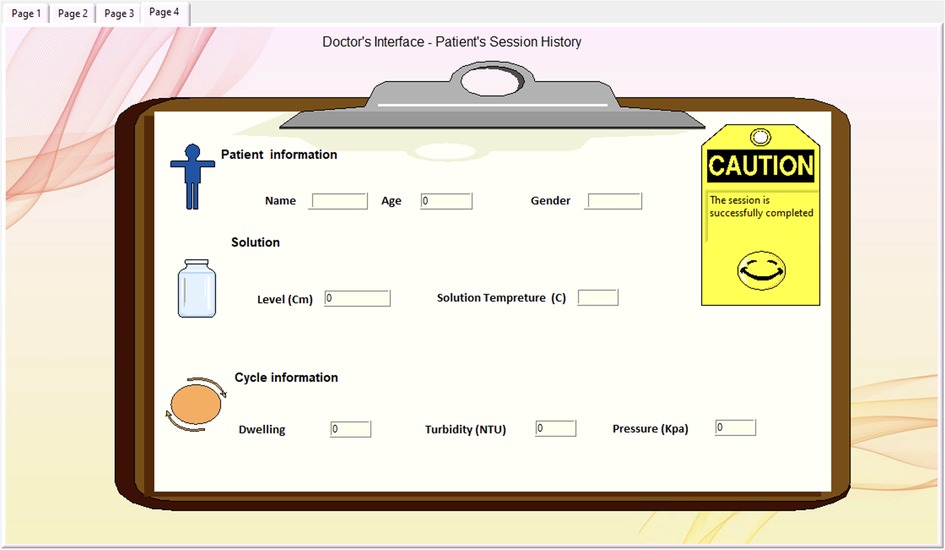The height and width of the screenshot is (550, 945).
Task: Click the 'Pressure (Kpa)' label
Action: [x=650, y=429]
